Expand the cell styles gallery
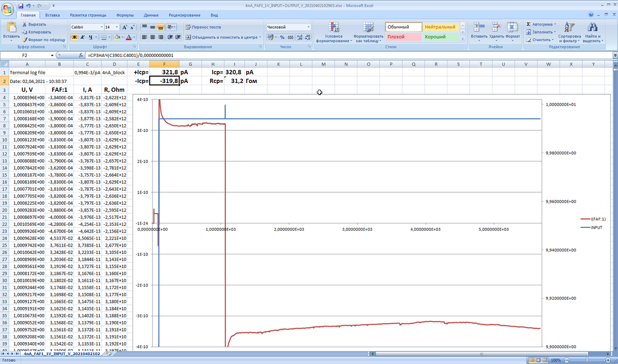The width and height of the screenshot is (618, 364). pos(463,39)
